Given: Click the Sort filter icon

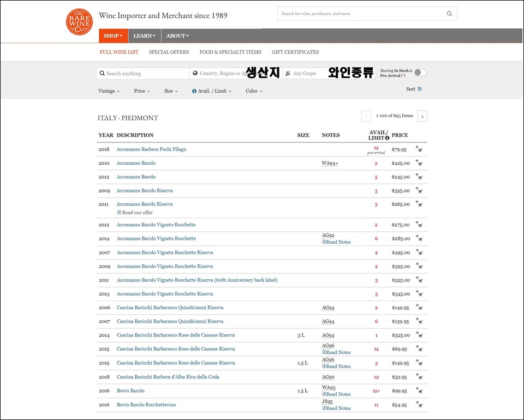Looking at the screenshot, I should point(420,89).
